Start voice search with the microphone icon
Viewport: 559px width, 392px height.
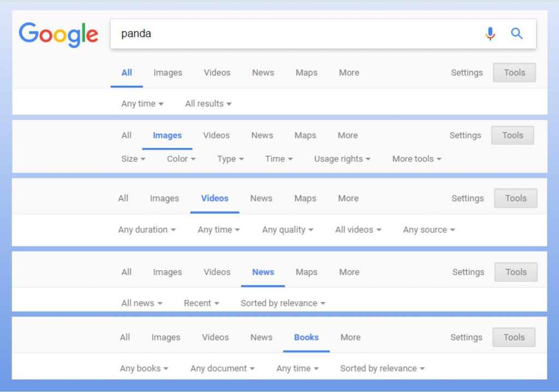tap(490, 33)
